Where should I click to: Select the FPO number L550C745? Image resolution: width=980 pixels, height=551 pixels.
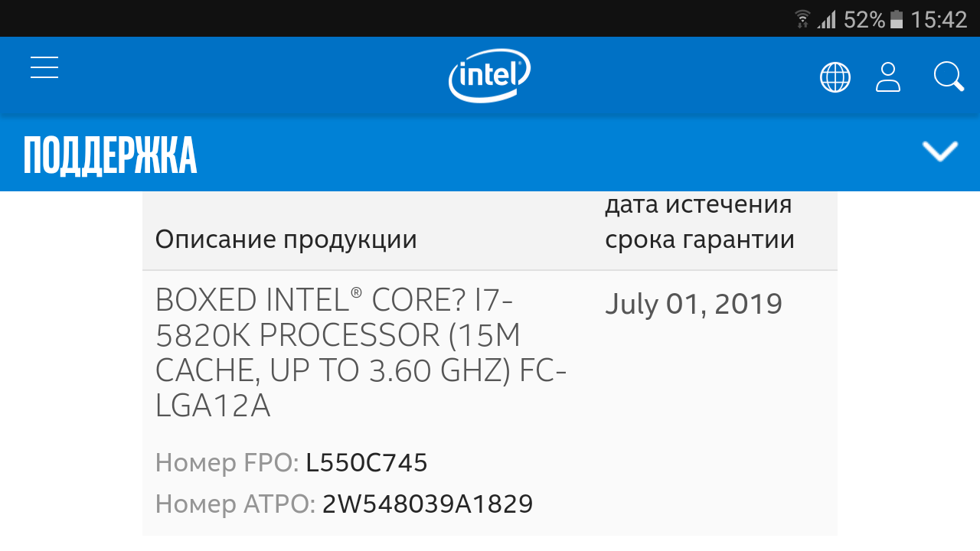coord(366,463)
